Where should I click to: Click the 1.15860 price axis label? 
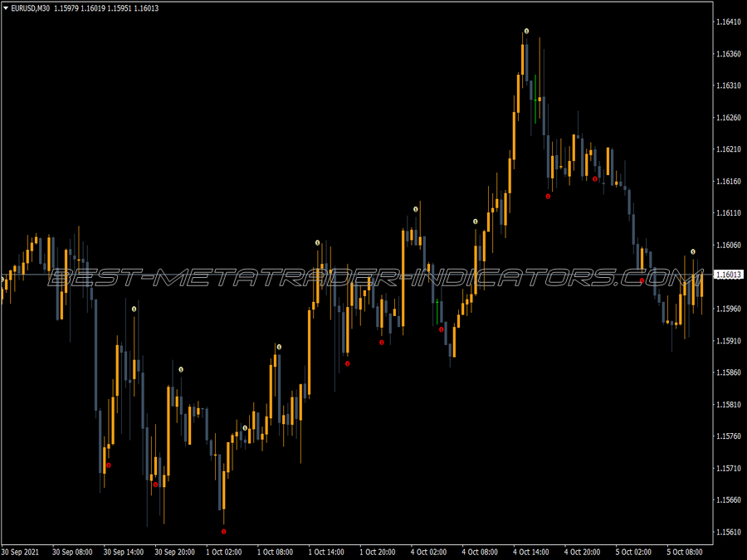coord(729,373)
